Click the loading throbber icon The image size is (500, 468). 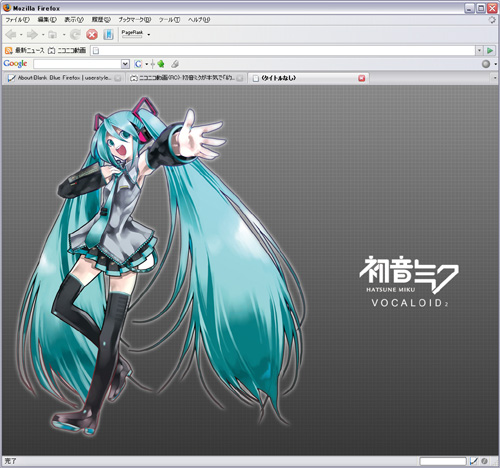(x=492, y=20)
